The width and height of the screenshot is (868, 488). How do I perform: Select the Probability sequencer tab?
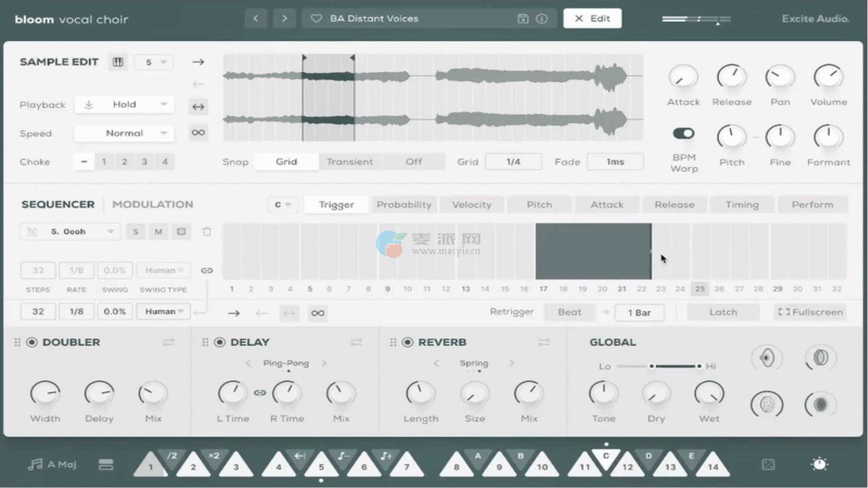tap(404, 205)
